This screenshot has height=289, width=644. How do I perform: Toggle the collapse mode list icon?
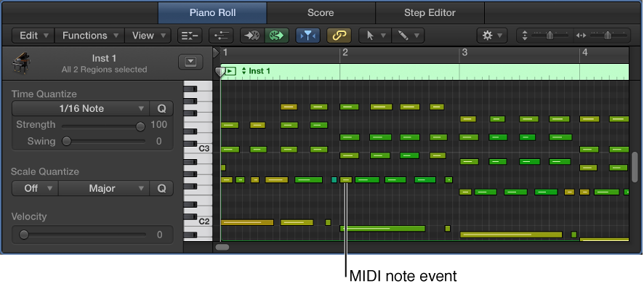pos(190,36)
